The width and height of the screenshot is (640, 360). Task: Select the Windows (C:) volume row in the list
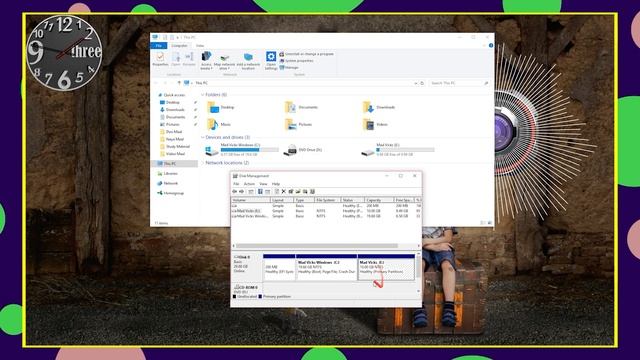click(x=326, y=216)
